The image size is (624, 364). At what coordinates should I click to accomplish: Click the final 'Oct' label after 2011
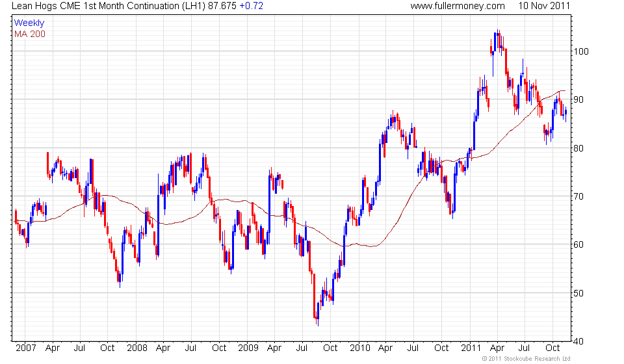point(552,348)
